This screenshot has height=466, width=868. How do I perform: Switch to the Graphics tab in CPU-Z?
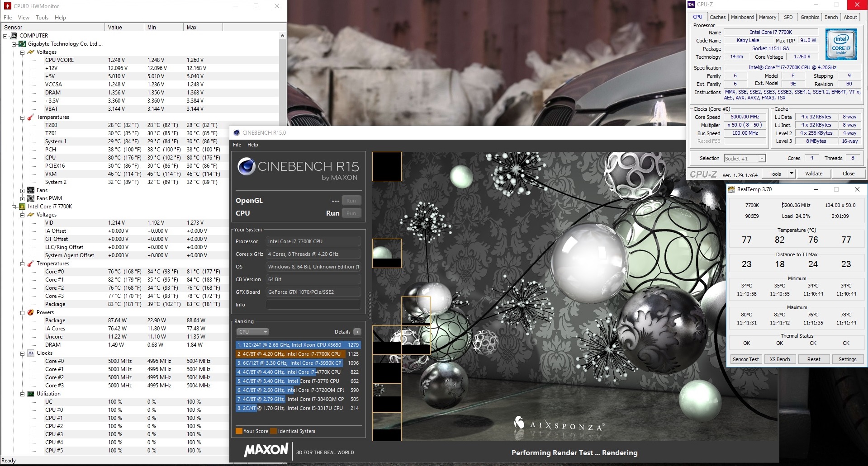tap(810, 17)
